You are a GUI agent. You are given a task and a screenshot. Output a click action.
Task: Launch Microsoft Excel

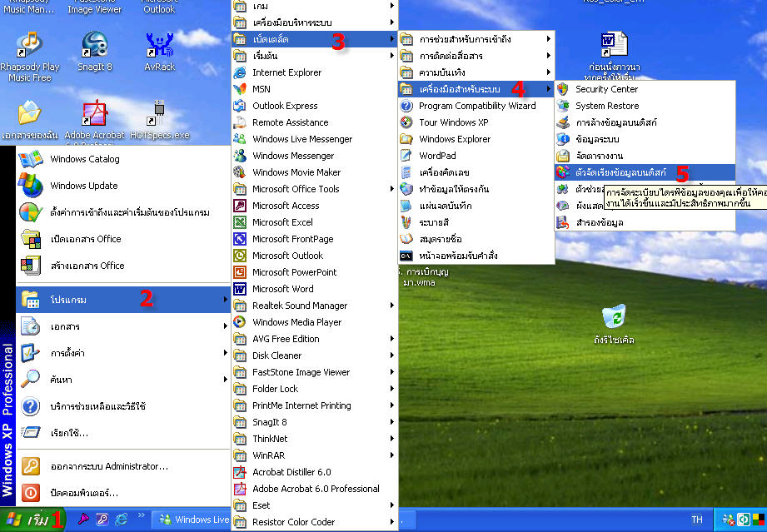pyautogui.click(x=315, y=222)
